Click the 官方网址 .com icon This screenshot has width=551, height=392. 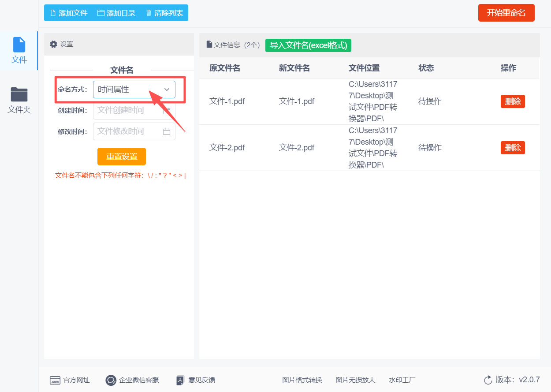point(55,380)
